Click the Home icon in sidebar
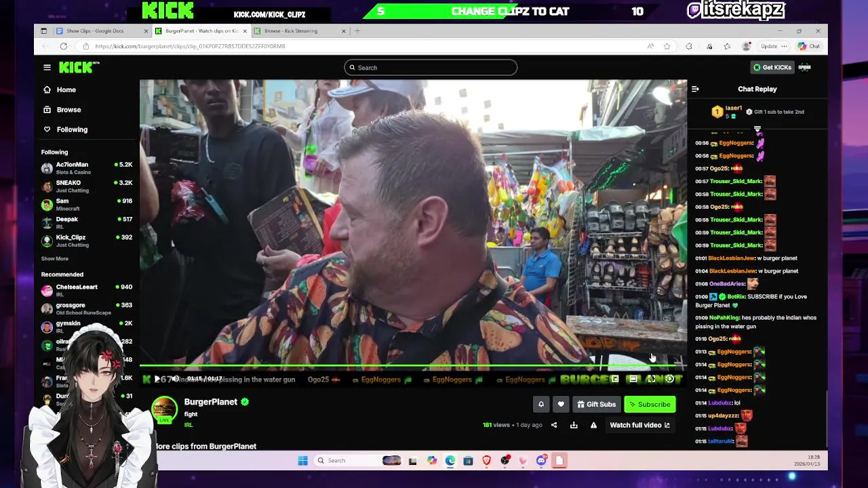868x488 pixels. (47, 89)
